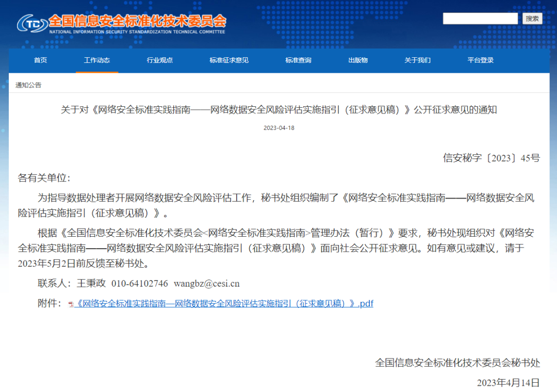Image resolution: width=557 pixels, height=392 pixels.
Task: Click the email wangbz@cesi.cn
Action: 207,284
